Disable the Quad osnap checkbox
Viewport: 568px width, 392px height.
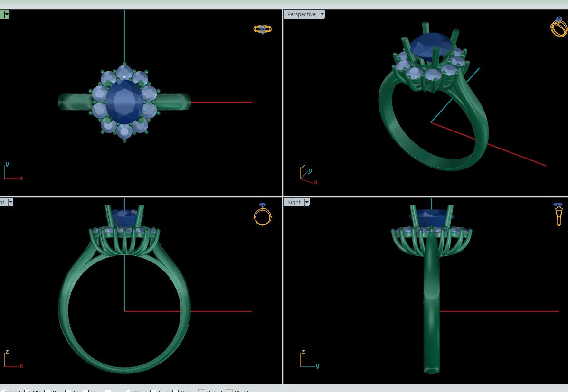pos(129,391)
